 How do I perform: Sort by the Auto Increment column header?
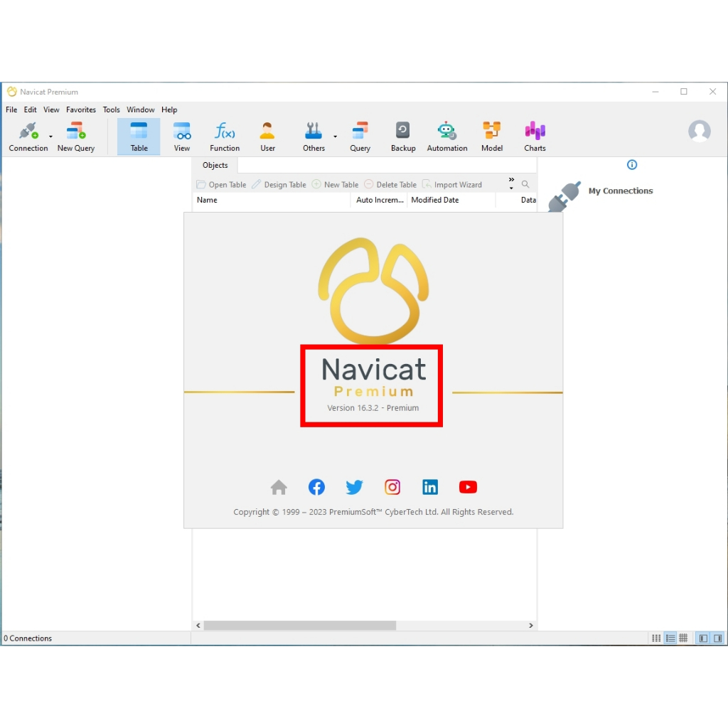(x=379, y=200)
